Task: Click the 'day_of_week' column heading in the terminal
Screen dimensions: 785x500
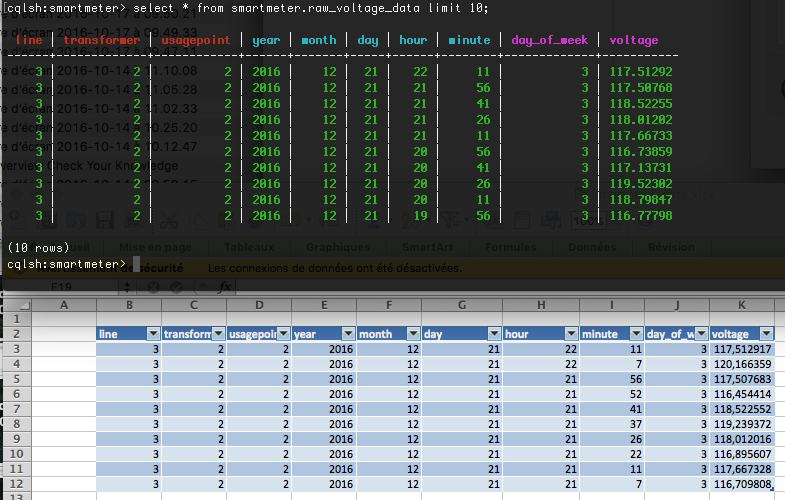Action: coord(549,40)
